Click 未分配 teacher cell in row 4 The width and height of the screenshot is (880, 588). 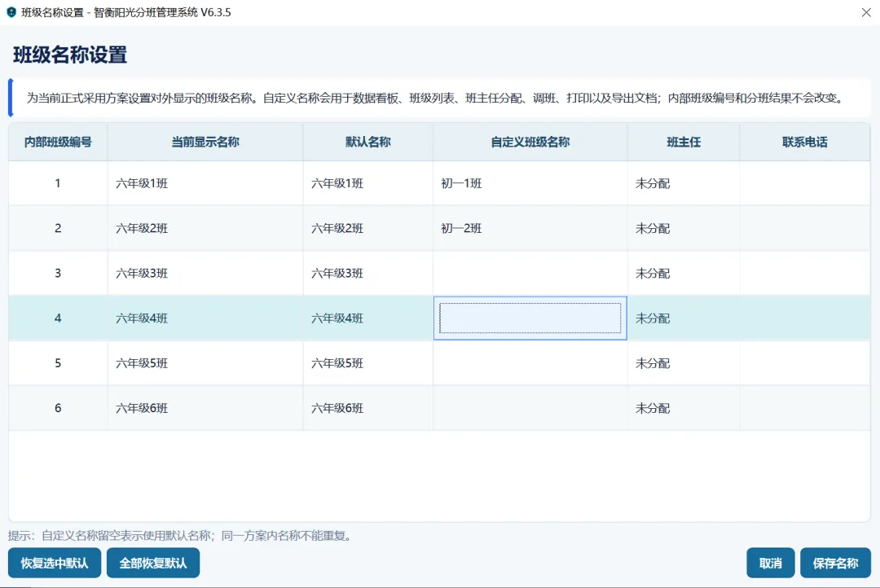tap(684, 318)
